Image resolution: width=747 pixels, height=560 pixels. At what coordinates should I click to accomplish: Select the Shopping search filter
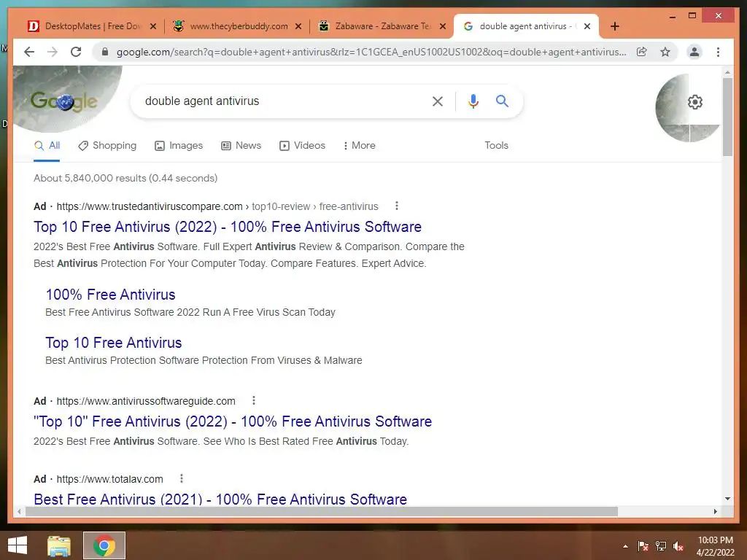click(x=107, y=146)
